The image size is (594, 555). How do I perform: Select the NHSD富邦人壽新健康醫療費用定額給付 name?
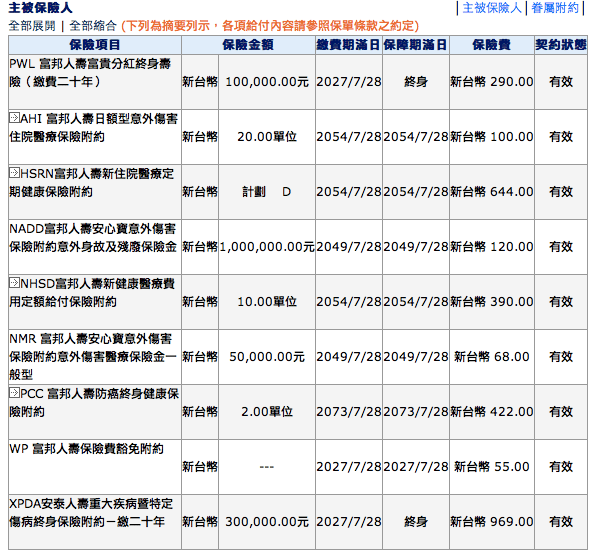click(92, 292)
